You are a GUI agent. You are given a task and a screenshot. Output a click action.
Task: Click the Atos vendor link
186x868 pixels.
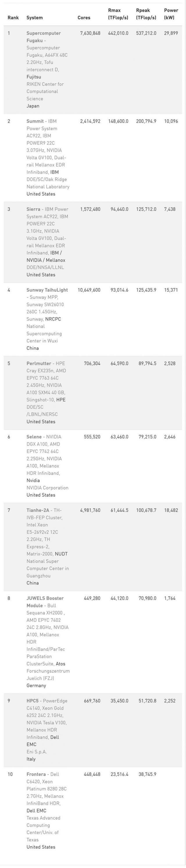(60, 664)
